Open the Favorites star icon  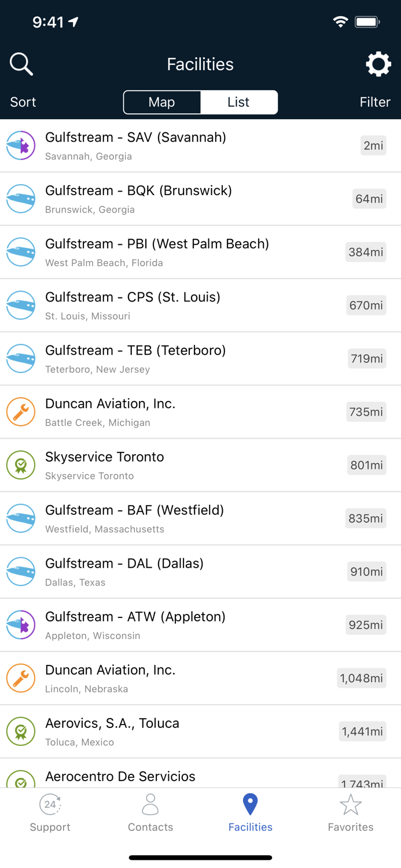point(351,804)
